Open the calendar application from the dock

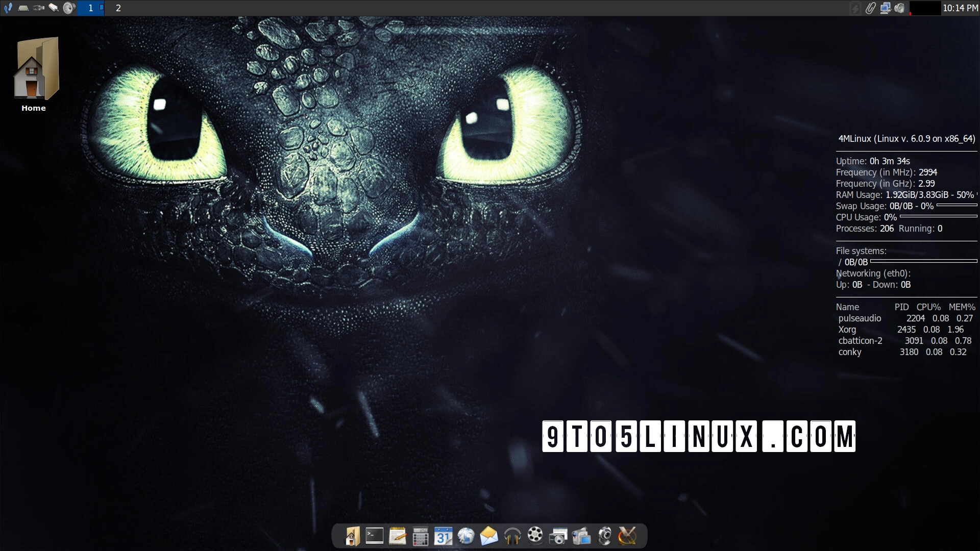tap(444, 536)
